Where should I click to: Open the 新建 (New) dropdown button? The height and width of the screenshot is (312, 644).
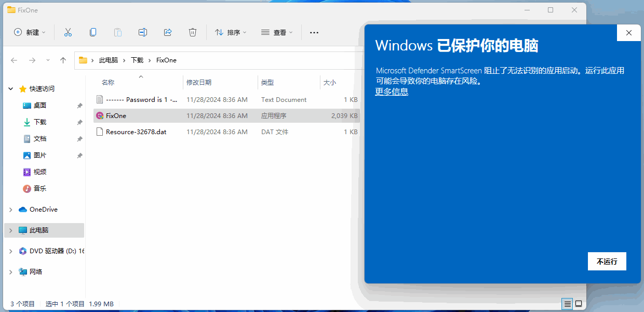(30, 32)
